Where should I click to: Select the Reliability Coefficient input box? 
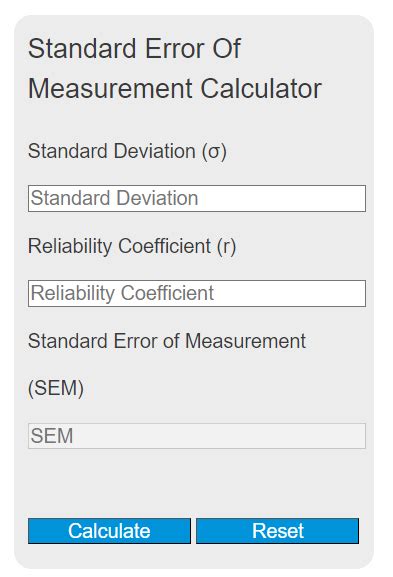point(197,293)
